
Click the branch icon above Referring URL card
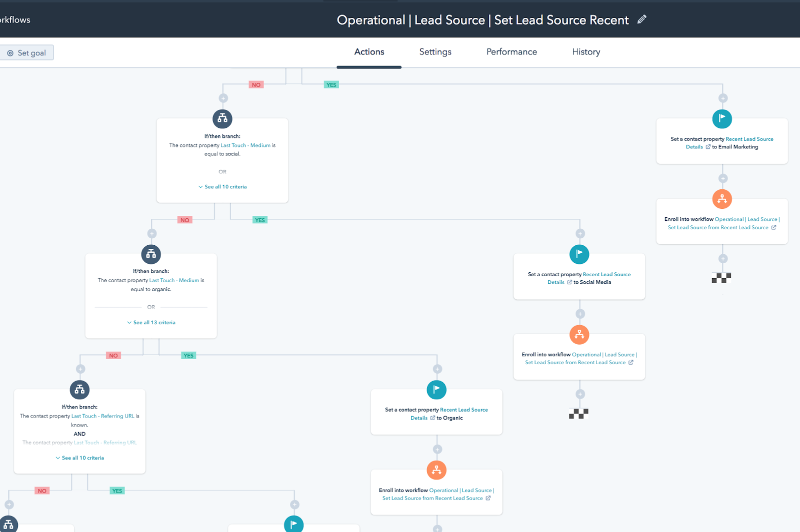[79, 390]
